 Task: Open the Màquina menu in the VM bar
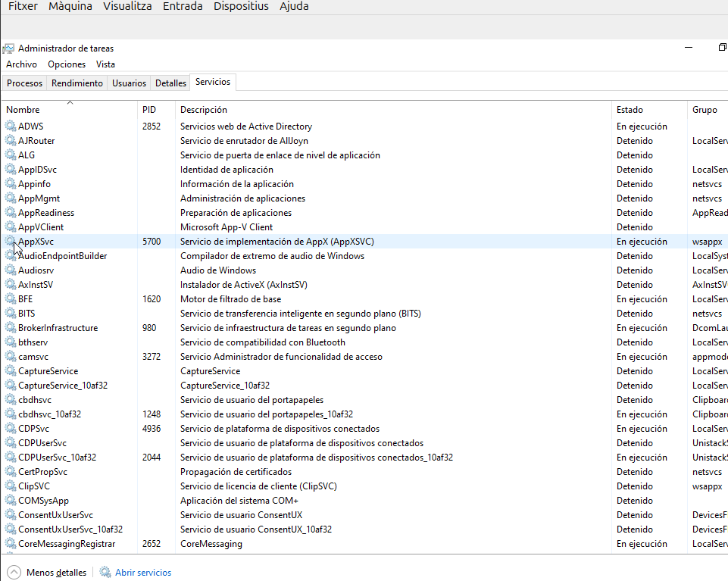[x=70, y=6]
